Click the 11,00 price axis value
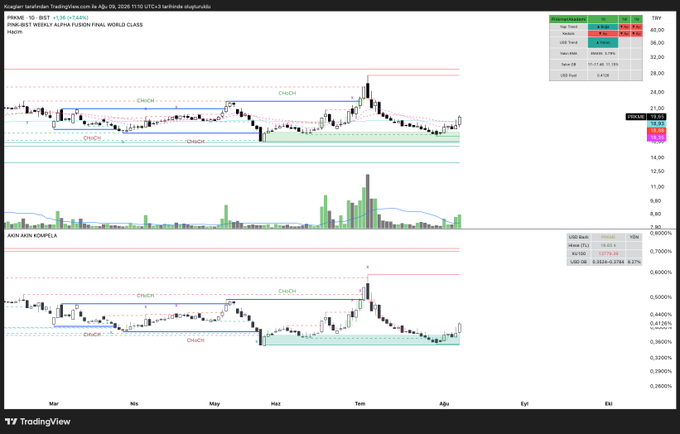 tap(657, 187)
